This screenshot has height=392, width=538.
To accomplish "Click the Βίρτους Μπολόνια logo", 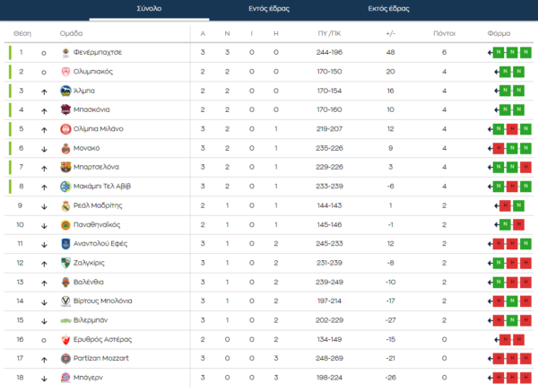I will (x=65, y=301).
